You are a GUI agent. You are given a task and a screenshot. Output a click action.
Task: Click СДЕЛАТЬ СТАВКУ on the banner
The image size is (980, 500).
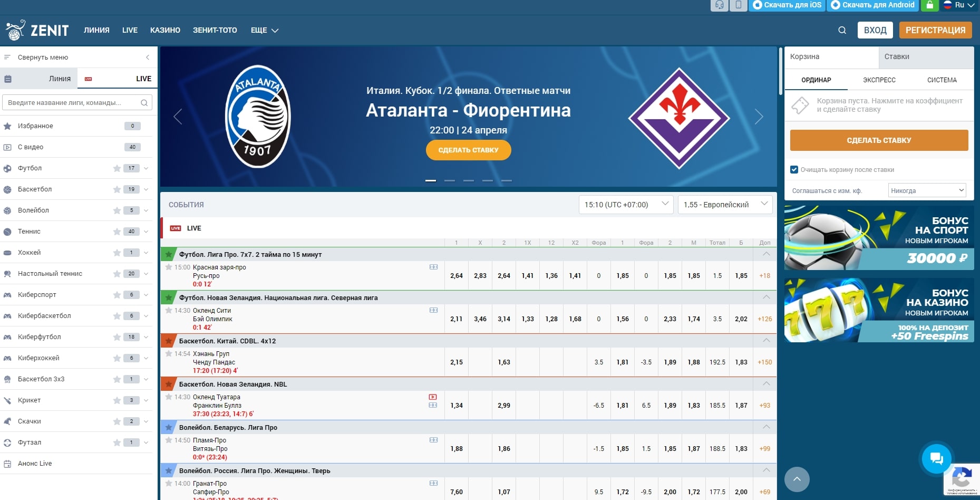coord(468,150)
